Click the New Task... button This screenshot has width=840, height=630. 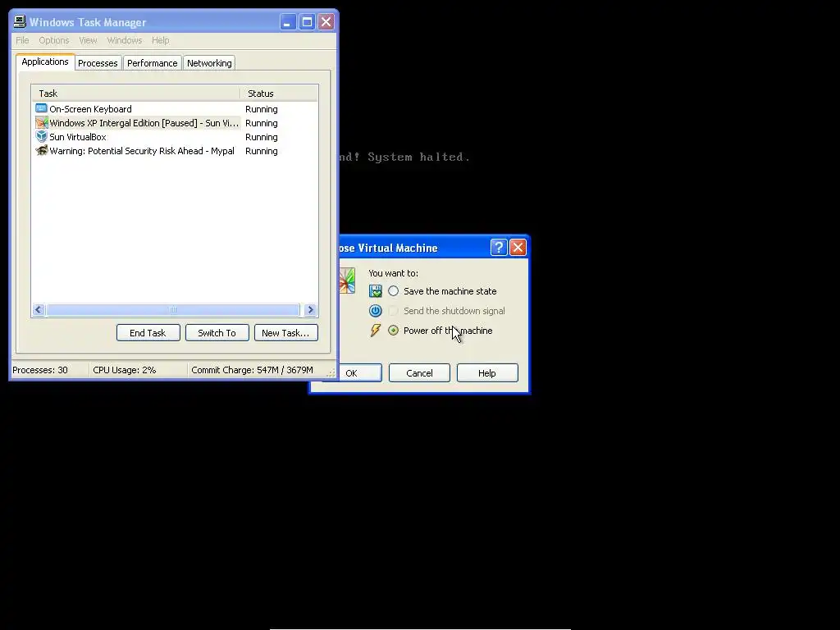click(285, 333)
